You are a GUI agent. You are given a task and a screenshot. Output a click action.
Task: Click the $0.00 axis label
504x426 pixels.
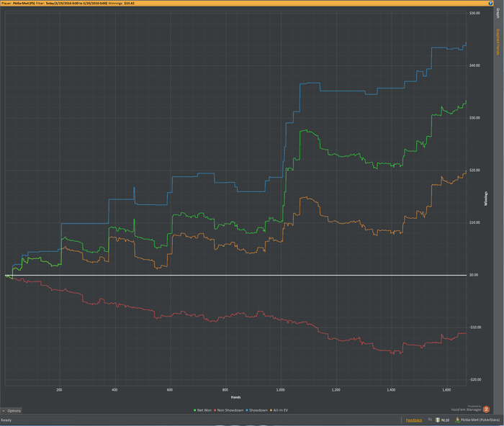coord(474,275)
